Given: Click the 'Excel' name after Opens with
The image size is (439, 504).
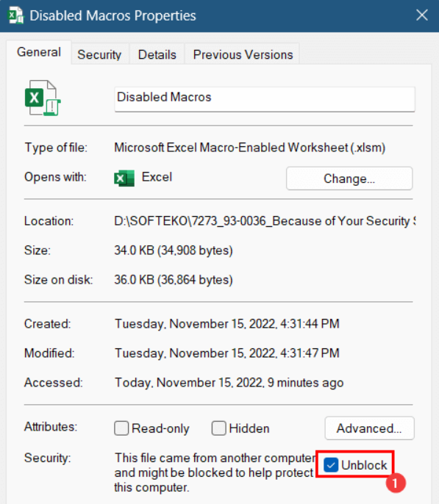Looking at the screenshot, I should point(157,177).
